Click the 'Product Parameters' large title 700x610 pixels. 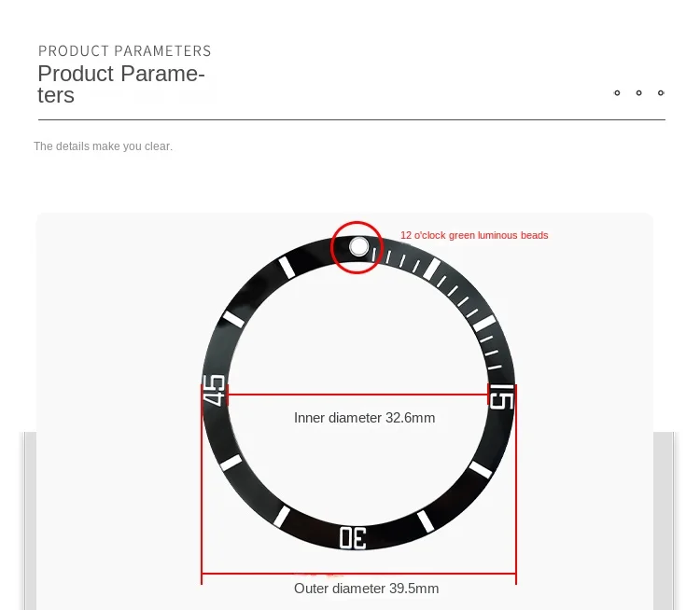(121, 84)
